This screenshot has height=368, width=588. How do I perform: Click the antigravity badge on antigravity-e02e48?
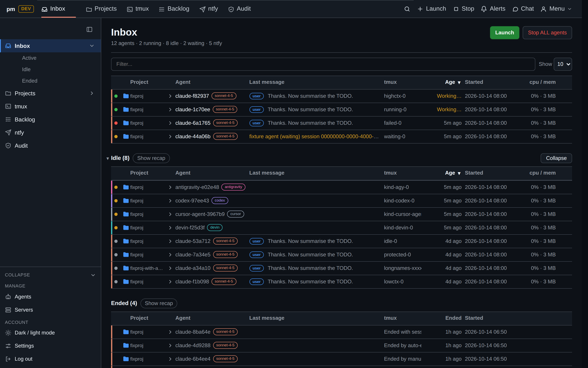233,187
